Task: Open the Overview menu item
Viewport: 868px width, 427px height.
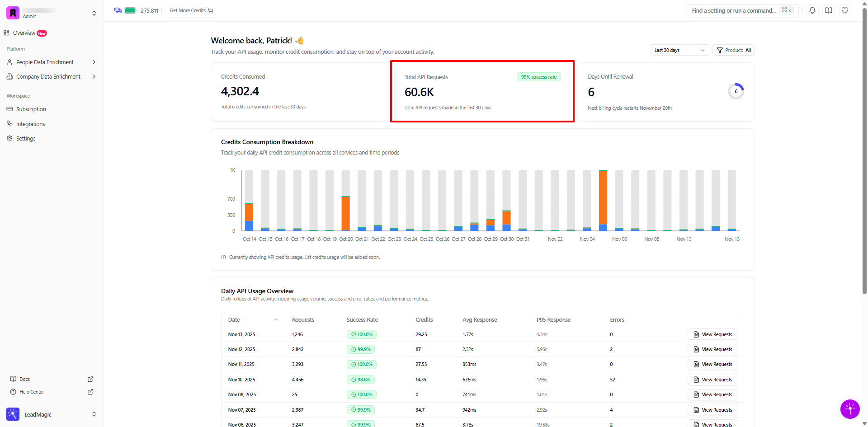Action: (x=24, y=33)
